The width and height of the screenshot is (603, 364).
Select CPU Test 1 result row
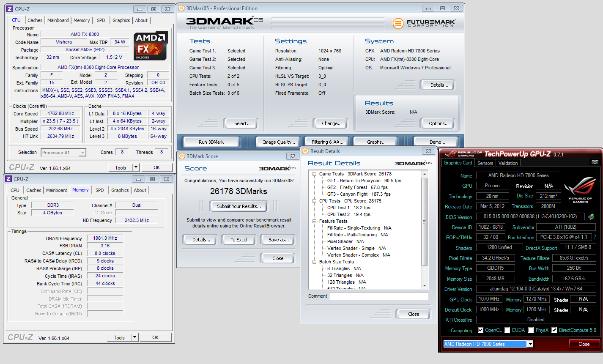pyautogui.click(x=349, y=208)
